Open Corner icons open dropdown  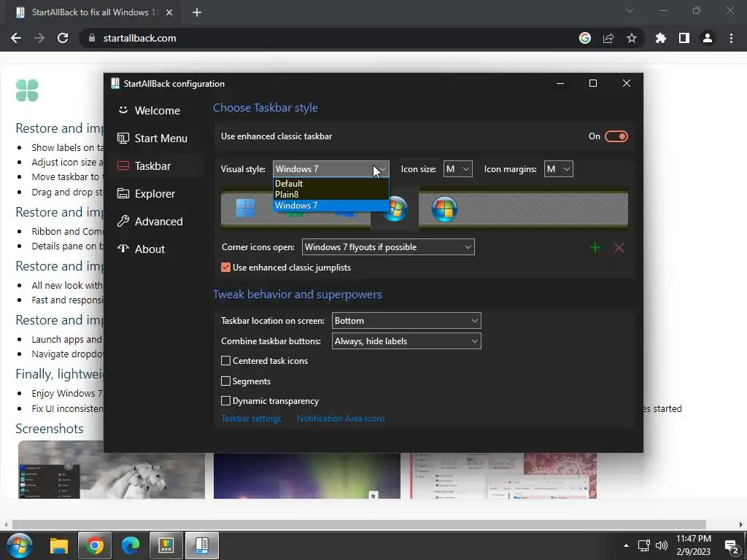coord(388,247)
